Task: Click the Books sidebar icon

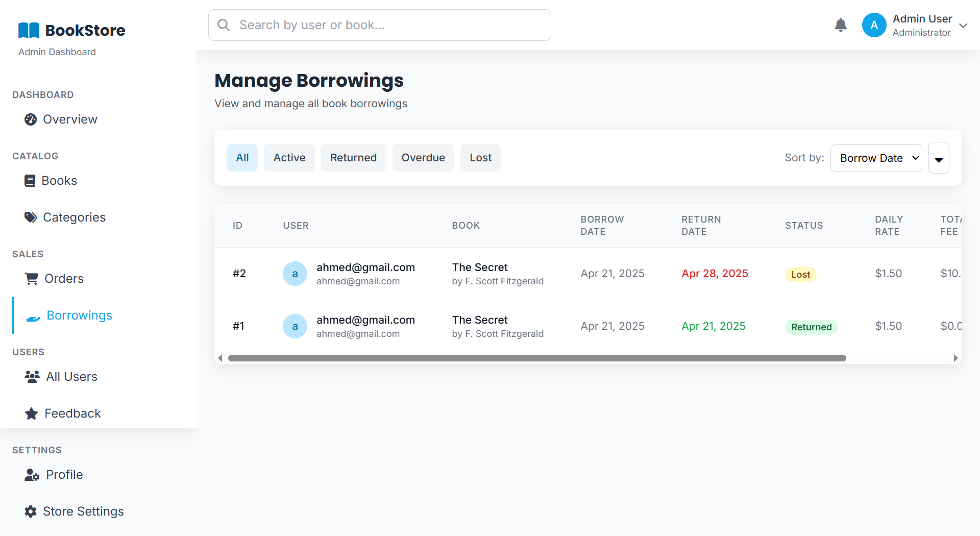Action: (30, 181)
